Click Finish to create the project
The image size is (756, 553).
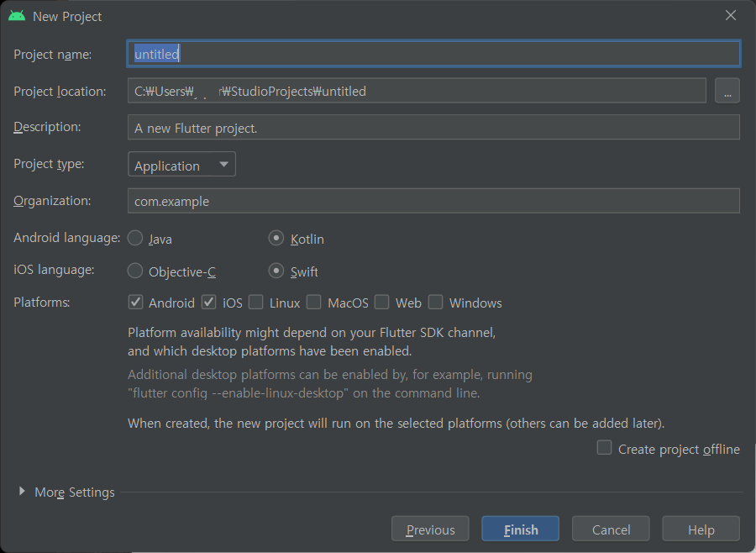coord(520,529)
